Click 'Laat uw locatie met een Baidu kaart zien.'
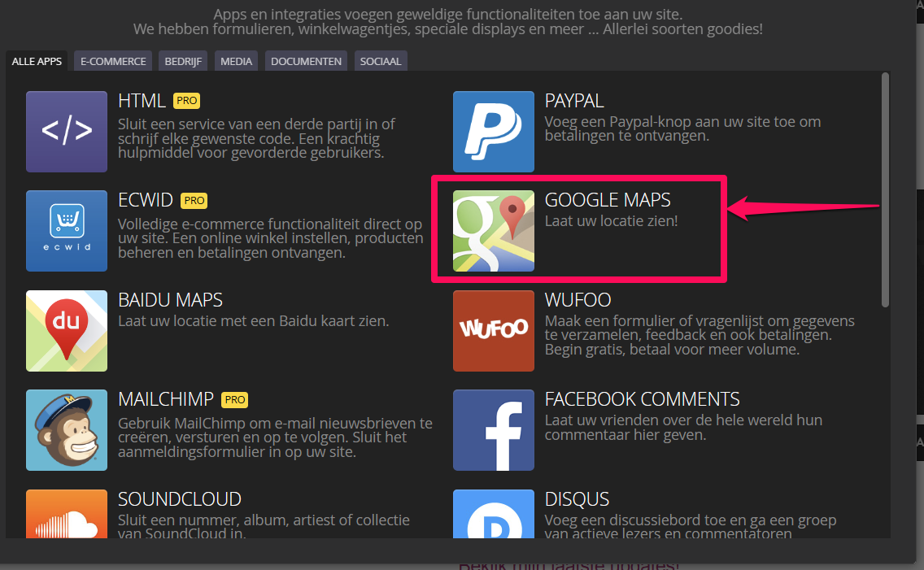Viewport: 924px width, 570px height. (x=254, y=321)
